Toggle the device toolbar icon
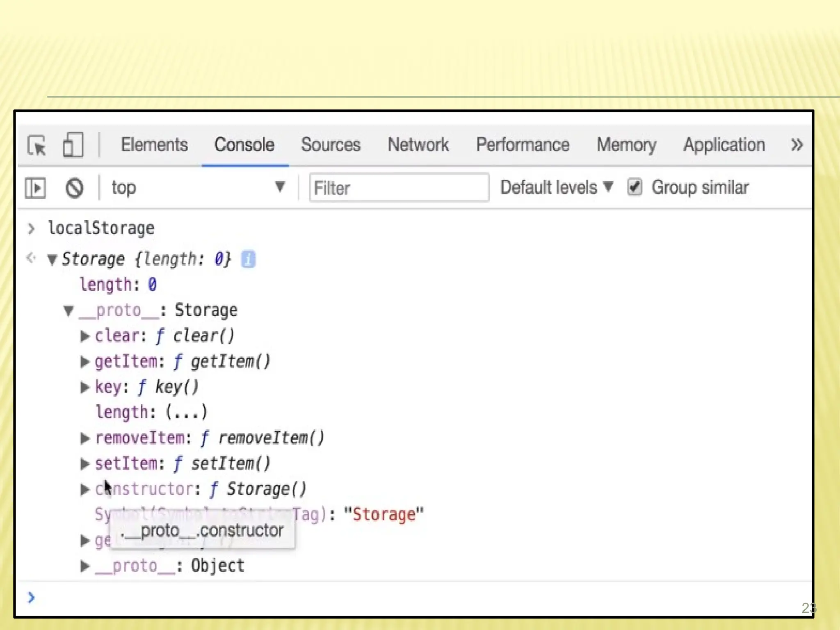The height and width of the screenshot is (630, 840). pos(73,145)
